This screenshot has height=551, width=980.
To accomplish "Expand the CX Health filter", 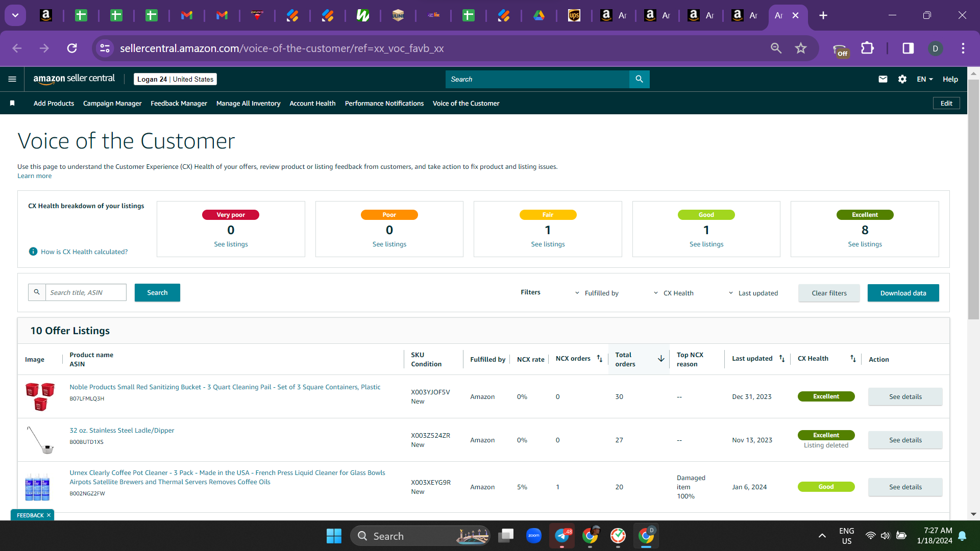I will click(673, 293).
